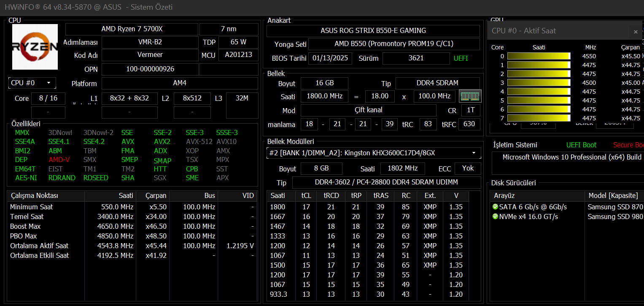Click the module clock 1802 MHz field

[402, 168]
